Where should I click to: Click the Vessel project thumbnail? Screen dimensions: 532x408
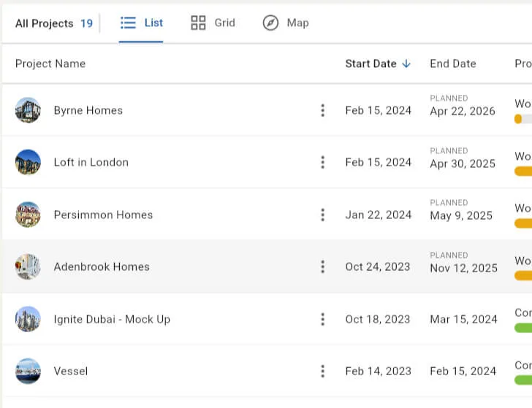click(28, 371)
